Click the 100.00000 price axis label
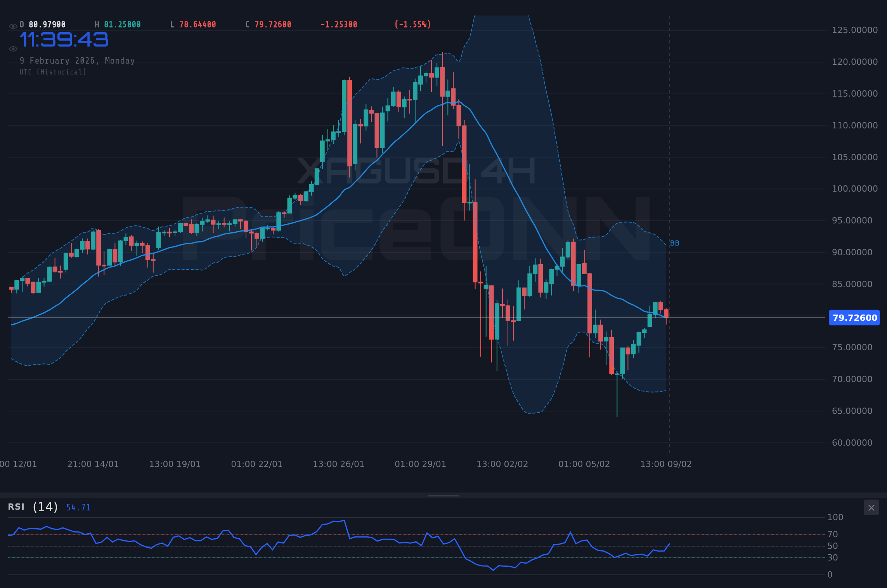 pyautogui.click(x=855, y=189)
